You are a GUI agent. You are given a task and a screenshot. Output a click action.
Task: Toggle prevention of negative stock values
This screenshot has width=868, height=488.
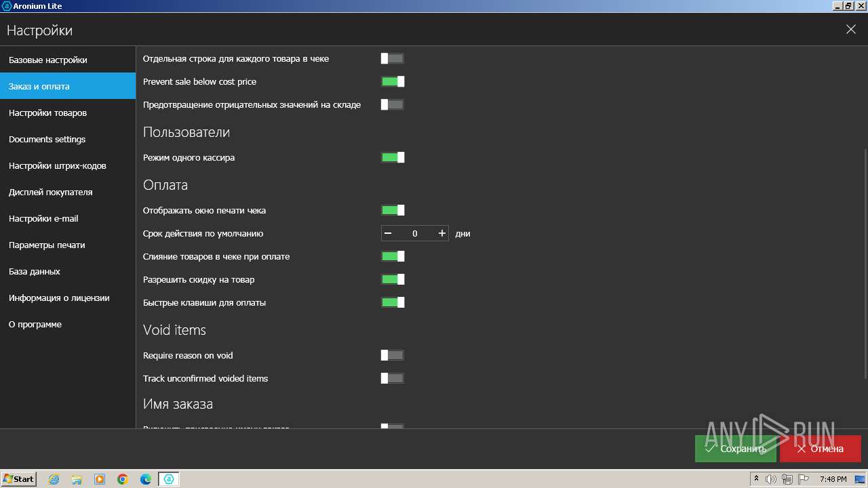point(393,104)
